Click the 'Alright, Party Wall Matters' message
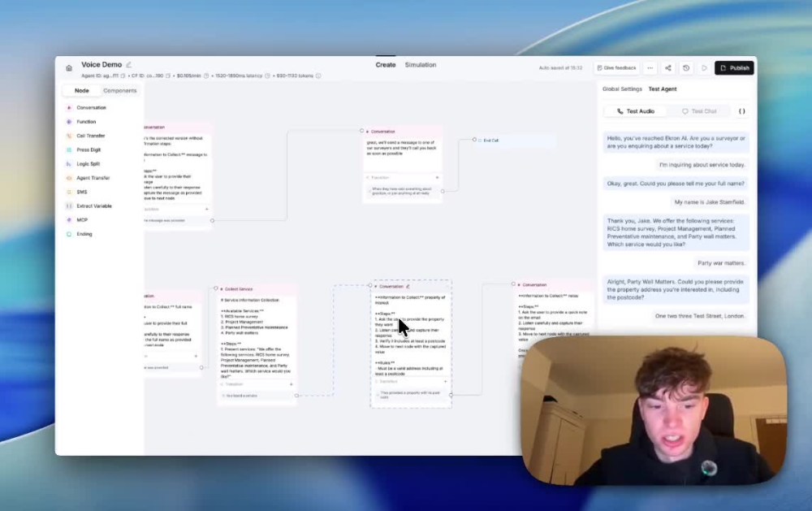The image size is (812, 511). 676,290
